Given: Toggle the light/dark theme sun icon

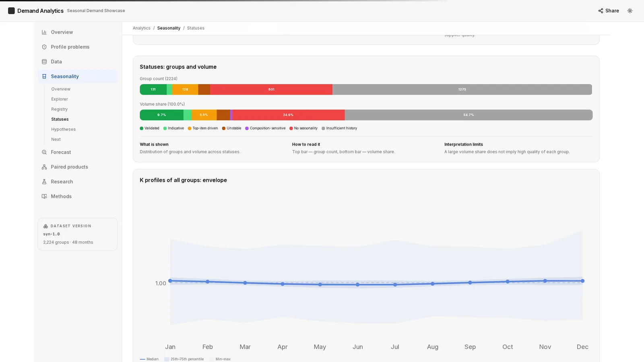Looking at the screenshot, I should point(630,11).
